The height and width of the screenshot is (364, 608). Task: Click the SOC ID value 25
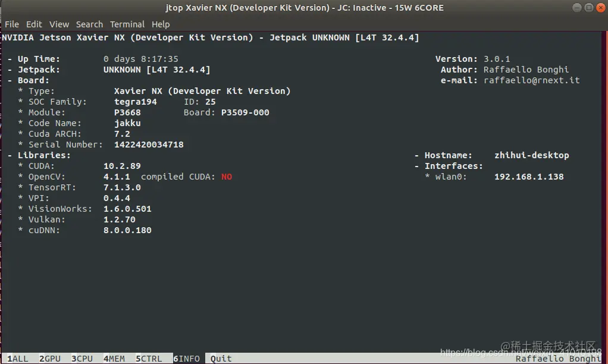click(x=211, y=102)
